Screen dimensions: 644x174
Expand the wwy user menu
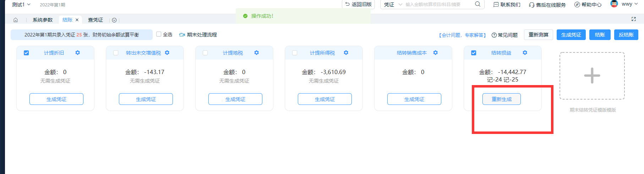tap(630, 4)
